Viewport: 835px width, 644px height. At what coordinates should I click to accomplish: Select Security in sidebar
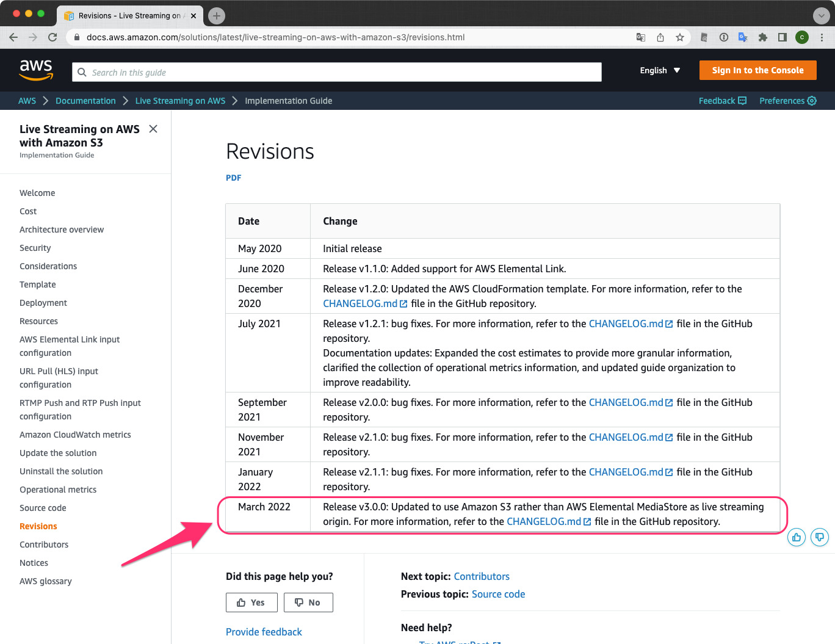(x=35, y=248)
